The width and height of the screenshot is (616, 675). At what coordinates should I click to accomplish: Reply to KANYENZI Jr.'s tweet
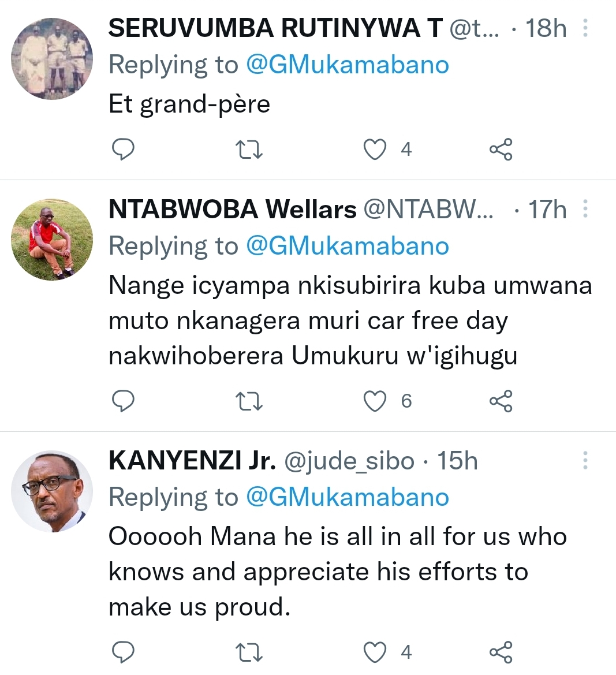point(122,652)
